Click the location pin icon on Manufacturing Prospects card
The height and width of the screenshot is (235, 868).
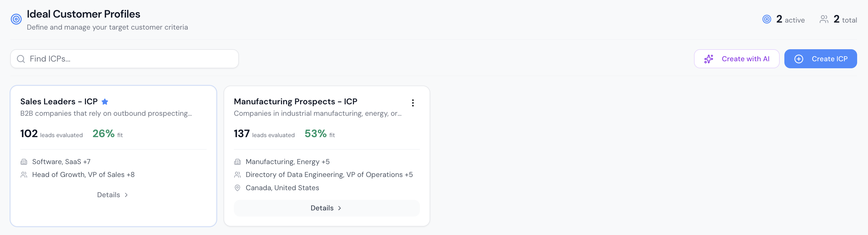238,188
